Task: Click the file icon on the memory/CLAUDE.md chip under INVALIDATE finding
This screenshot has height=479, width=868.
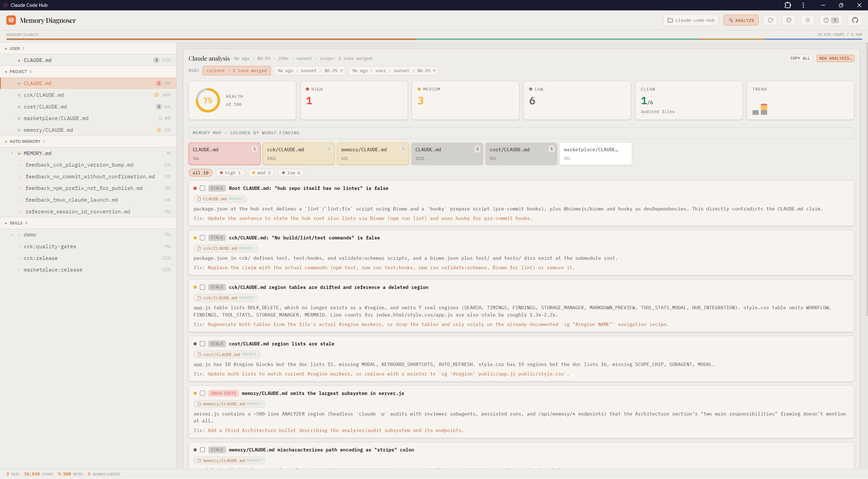Action: [199, 404]
